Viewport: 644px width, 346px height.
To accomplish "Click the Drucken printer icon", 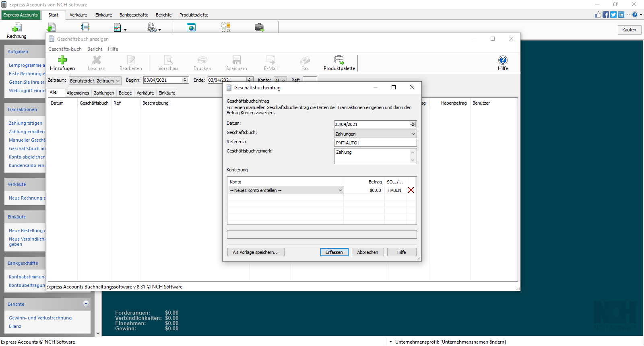I will 202,60.
